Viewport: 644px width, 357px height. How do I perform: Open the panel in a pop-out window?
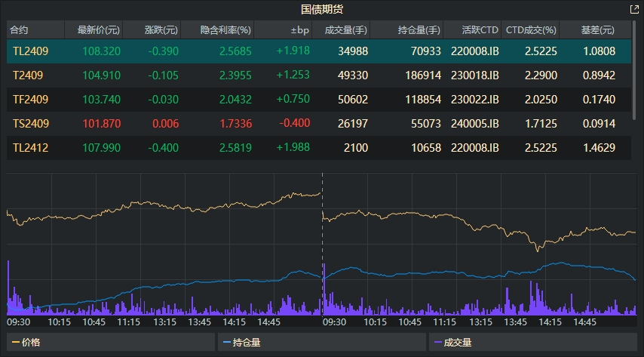pyautogui.click(x=633, y=10)
